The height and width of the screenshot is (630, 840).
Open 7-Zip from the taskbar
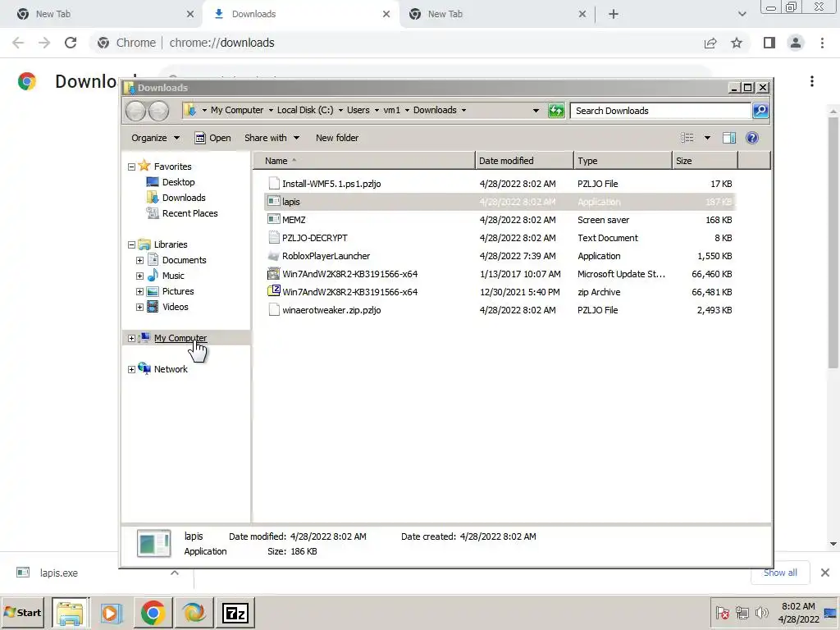pyautogui.click(x=235, y=613)
